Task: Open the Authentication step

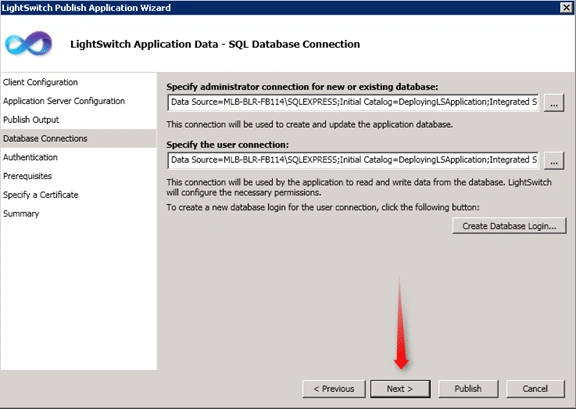Action: (x=30, y=157)
